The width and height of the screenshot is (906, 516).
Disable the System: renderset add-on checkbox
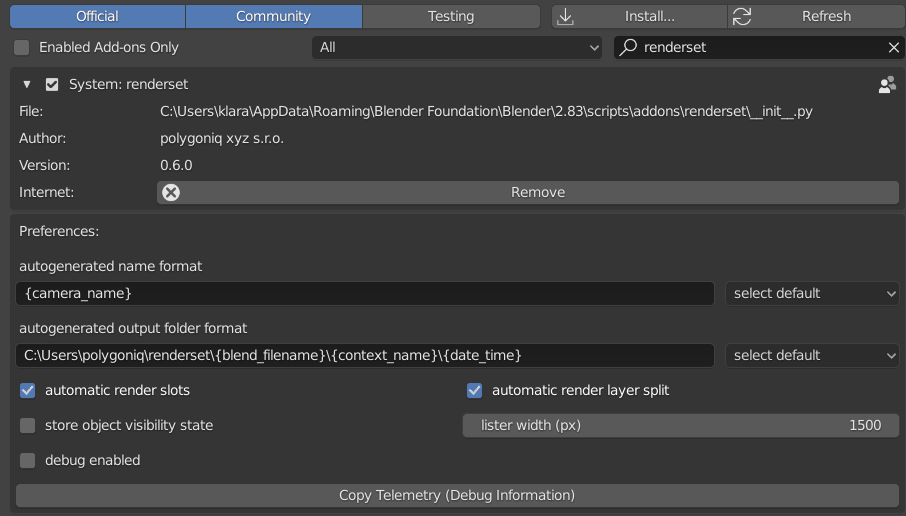(52, 85)
